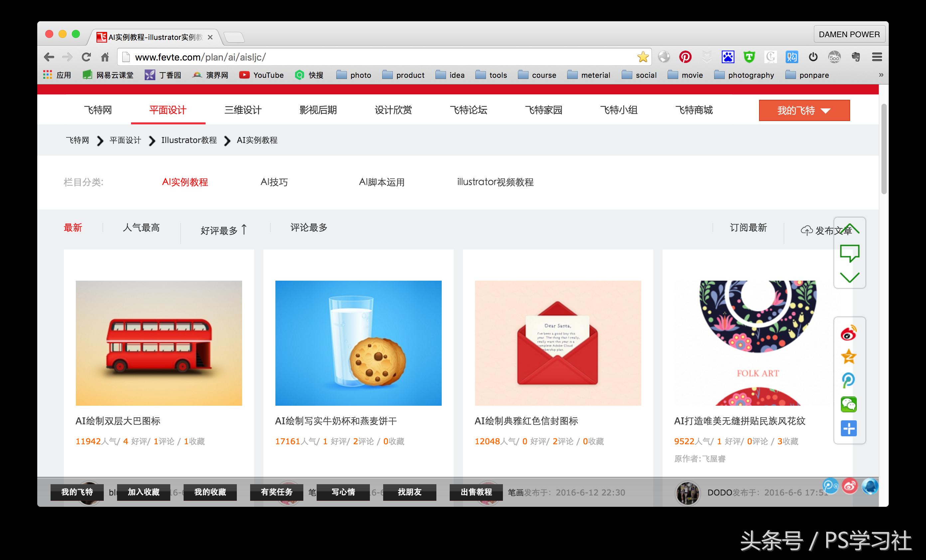926x560 pixels.
Task: Click the milk glass and cookie tutorial thumbnail
Action: [x=358, y=343]
